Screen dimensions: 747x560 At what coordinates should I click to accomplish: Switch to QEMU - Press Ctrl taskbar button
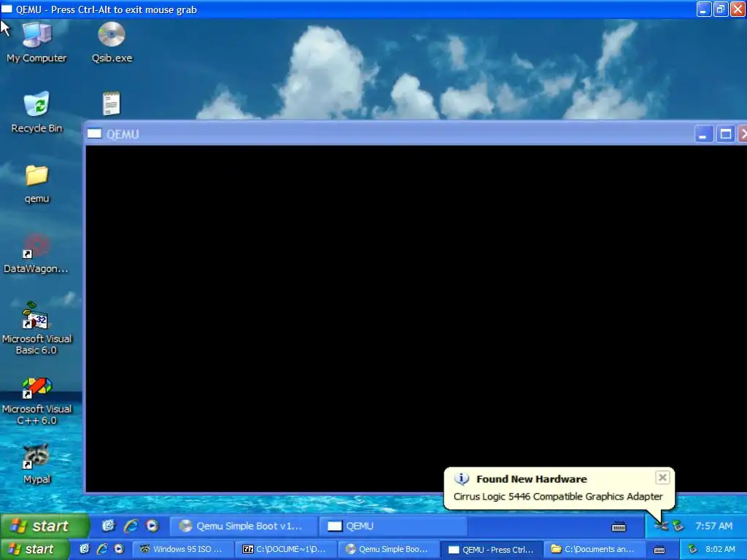click(491, 550)
